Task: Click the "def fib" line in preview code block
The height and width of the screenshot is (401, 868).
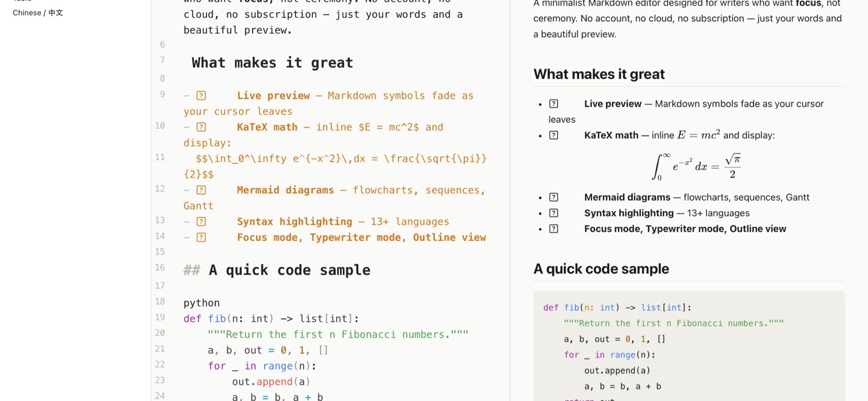Action: [x=617, y=308]
